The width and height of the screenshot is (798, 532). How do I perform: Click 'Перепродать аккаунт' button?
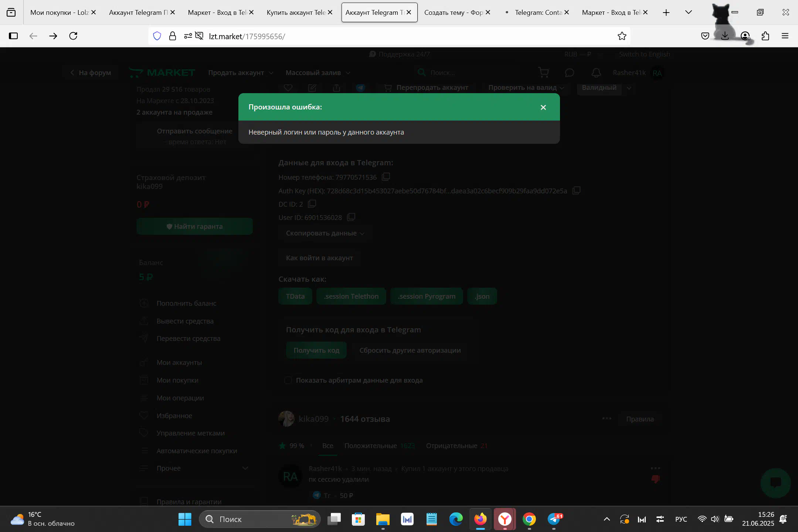point(427,88)
